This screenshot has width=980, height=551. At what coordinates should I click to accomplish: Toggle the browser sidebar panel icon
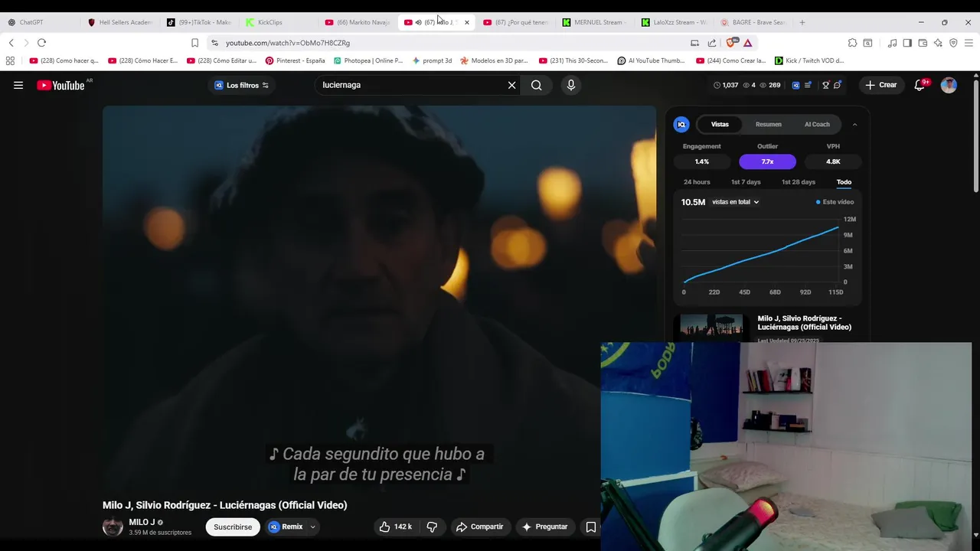pos(907,43)
